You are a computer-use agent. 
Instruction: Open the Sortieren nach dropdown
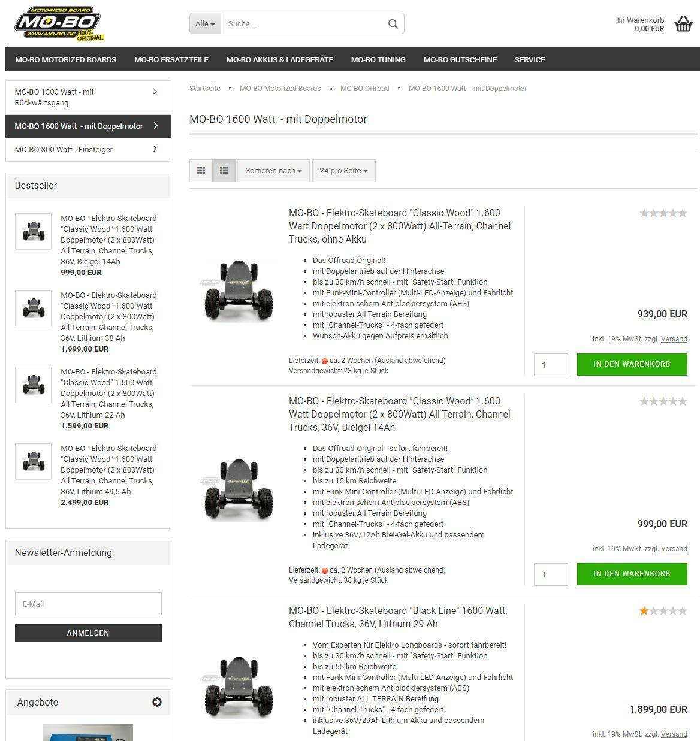(273, 171)
